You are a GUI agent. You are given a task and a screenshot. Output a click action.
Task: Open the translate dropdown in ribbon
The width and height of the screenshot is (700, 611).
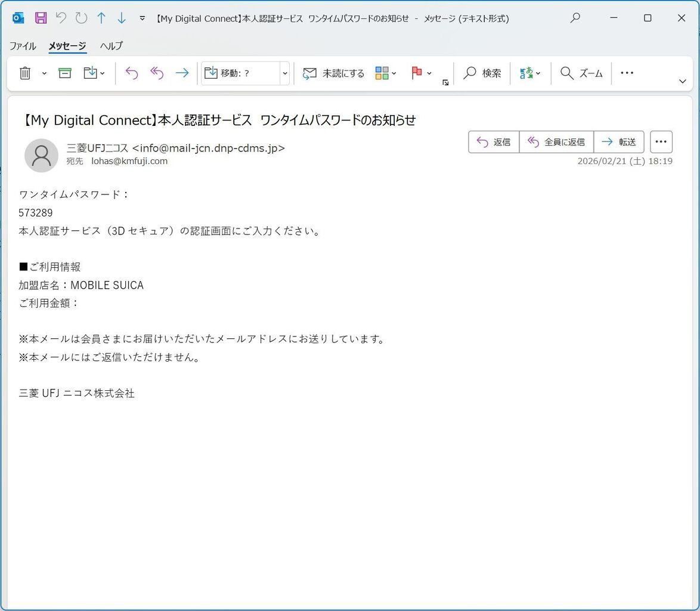(530, 73)
